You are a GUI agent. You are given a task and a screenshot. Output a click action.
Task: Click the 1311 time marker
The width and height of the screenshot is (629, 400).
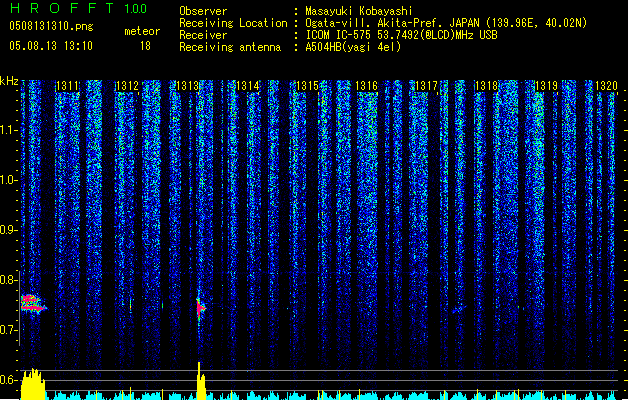[67, 86]
